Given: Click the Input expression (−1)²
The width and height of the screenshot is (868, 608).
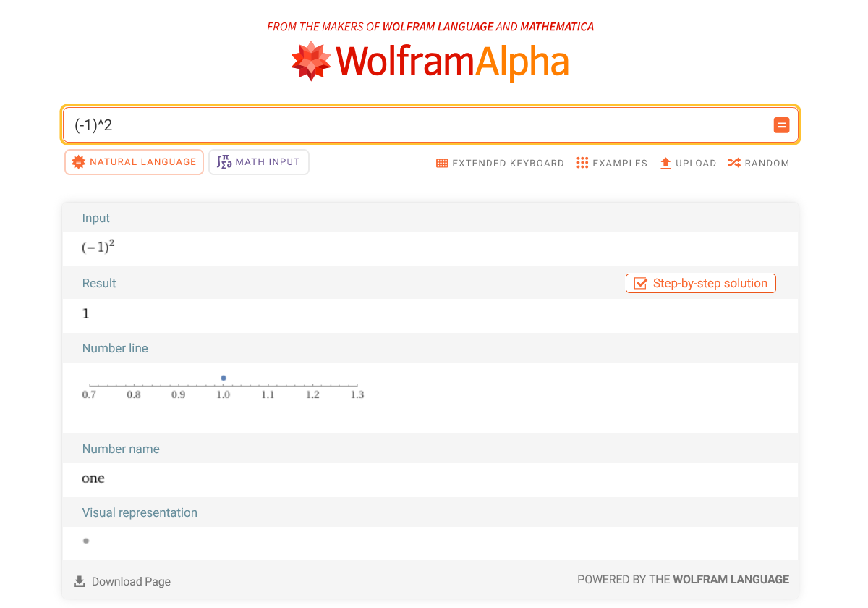Looking at the screenshot, I should (98, 247).
